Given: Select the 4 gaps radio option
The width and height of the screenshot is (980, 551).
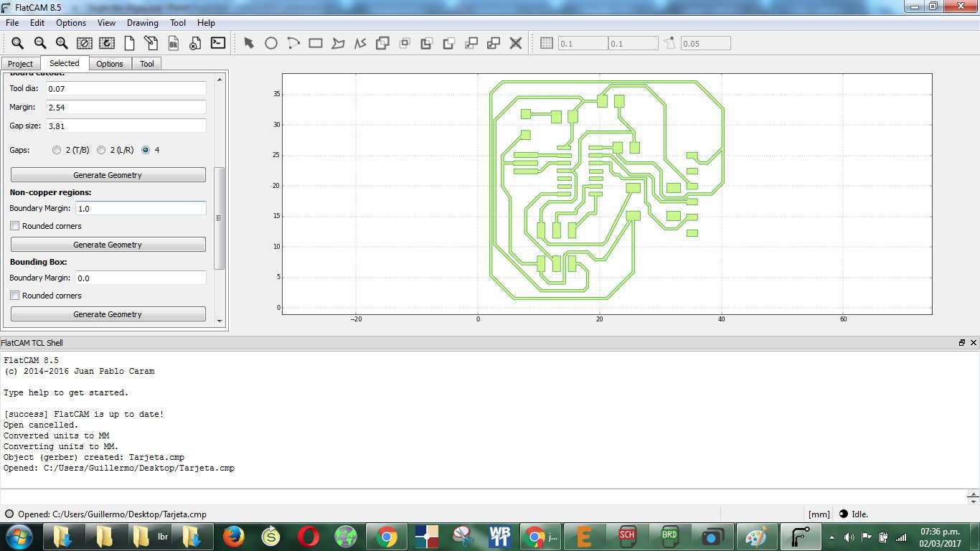Looking at the screenshot, I should coord(146,150).
